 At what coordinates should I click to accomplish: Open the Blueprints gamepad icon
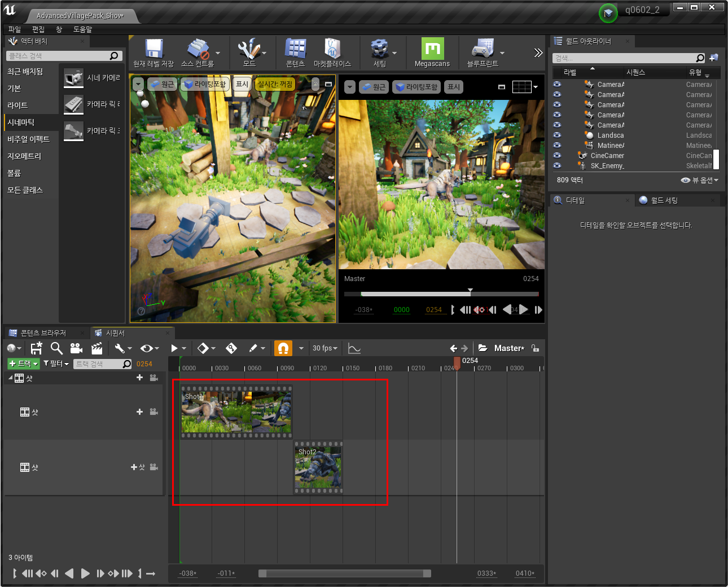point(483,49)
